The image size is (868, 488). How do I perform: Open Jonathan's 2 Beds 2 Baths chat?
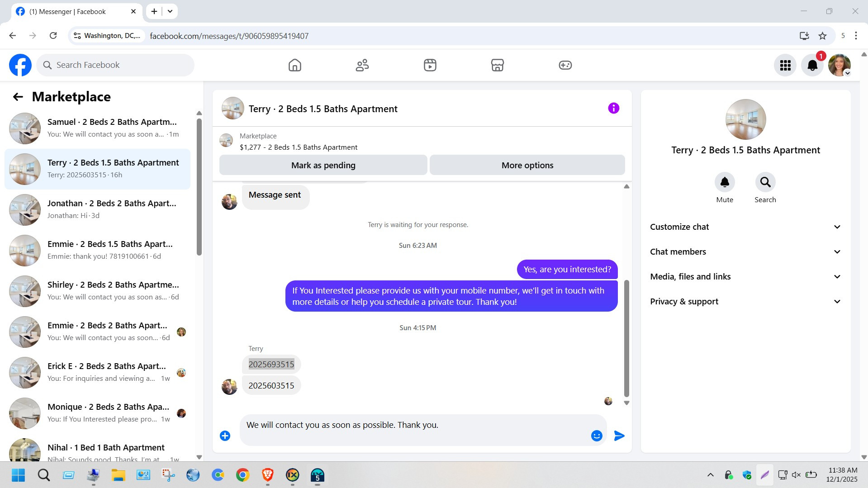click(x=97, y=210)
